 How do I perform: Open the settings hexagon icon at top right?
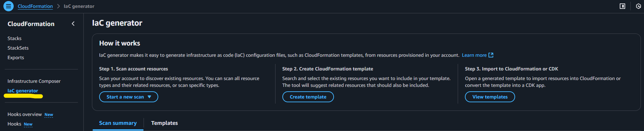coord(639,6)
